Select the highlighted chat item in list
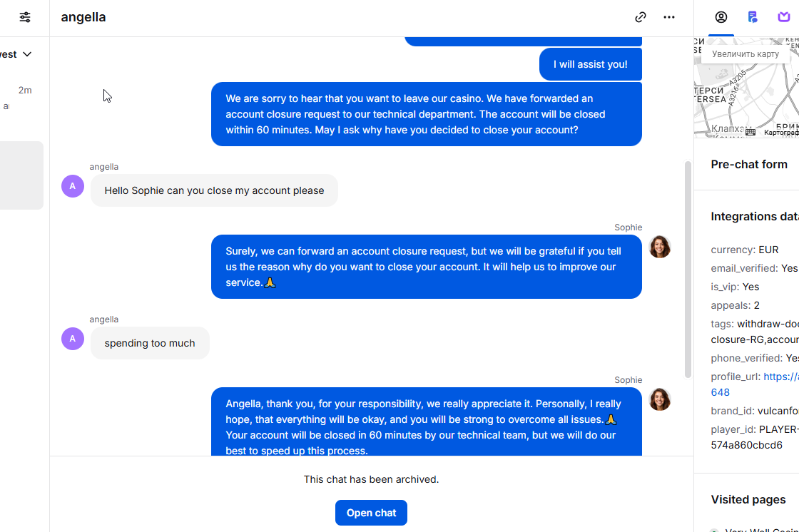This screenshot has width=799, height=532. pos(21,175)
